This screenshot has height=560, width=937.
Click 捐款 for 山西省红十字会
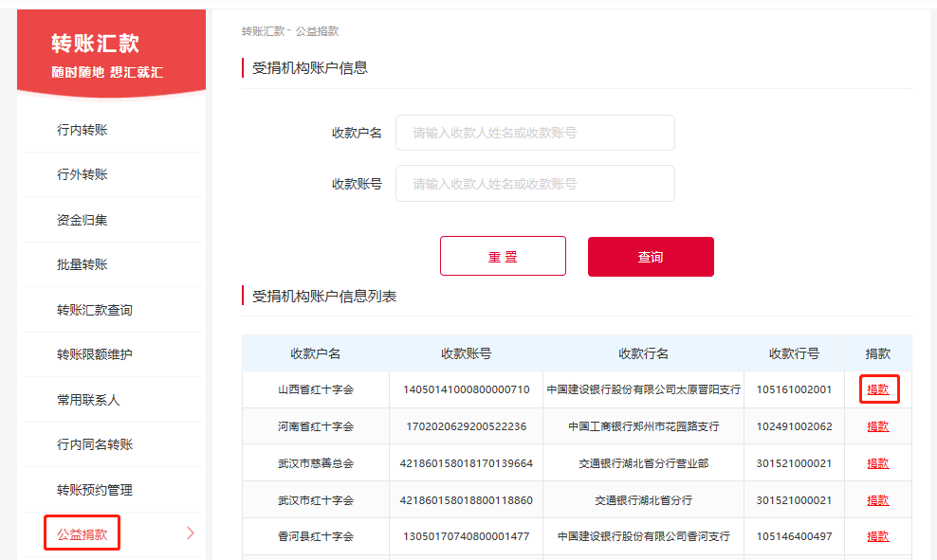click(878, 388)
